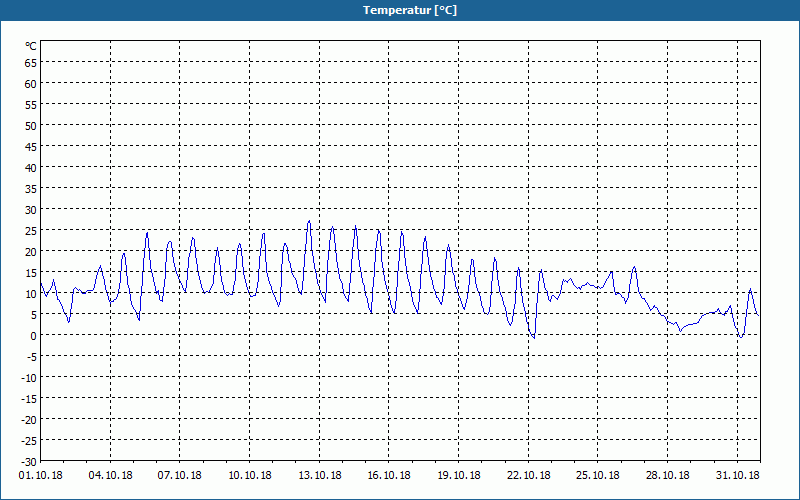Click the 16.10.18 date label
This screenshot has height=500, width=800.
point(389,475)
